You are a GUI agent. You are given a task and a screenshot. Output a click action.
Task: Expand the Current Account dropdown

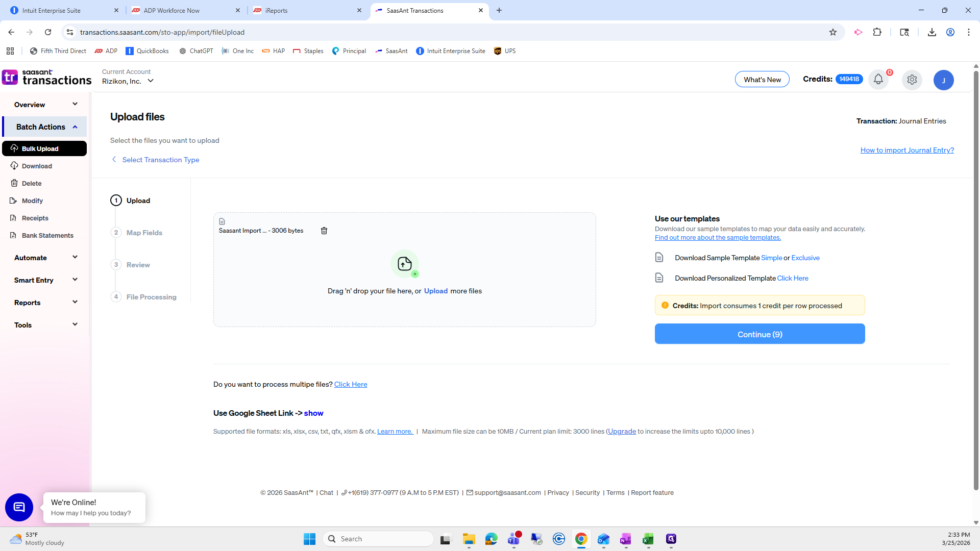point(150,81)
